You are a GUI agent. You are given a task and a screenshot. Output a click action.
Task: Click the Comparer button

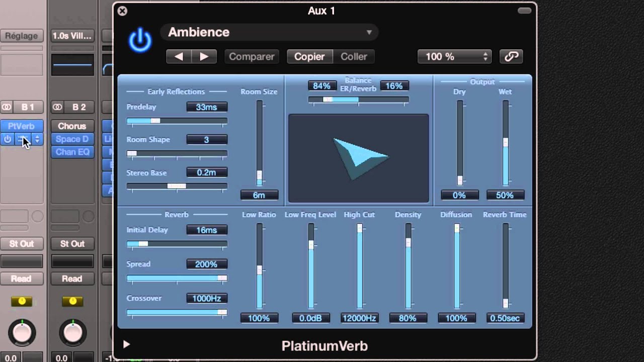pyautogui.click(x=252, y=57)
